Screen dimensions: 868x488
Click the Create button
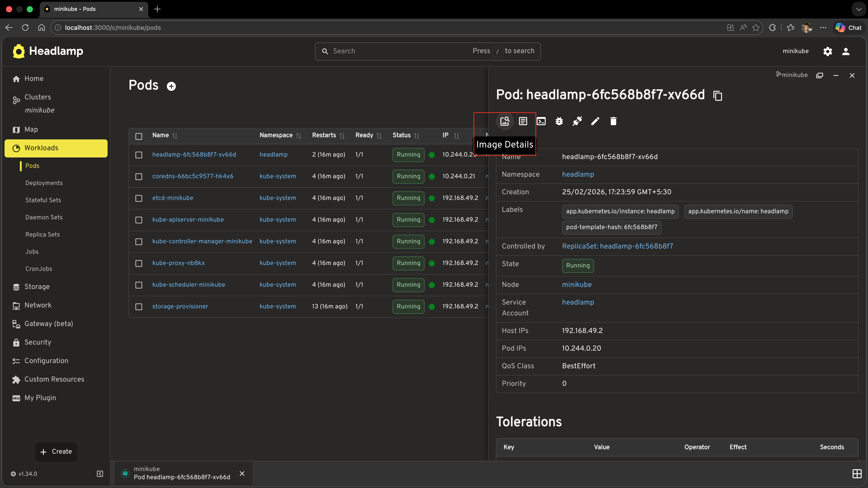click(56, 452)
